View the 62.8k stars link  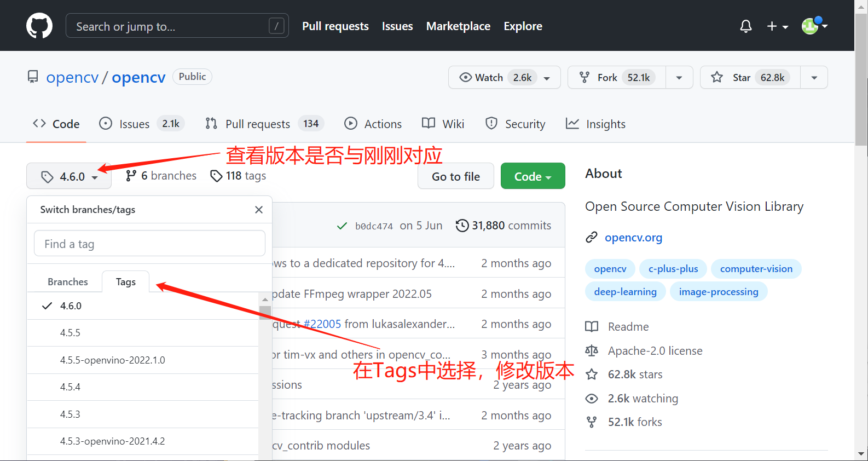coord(624,374)
